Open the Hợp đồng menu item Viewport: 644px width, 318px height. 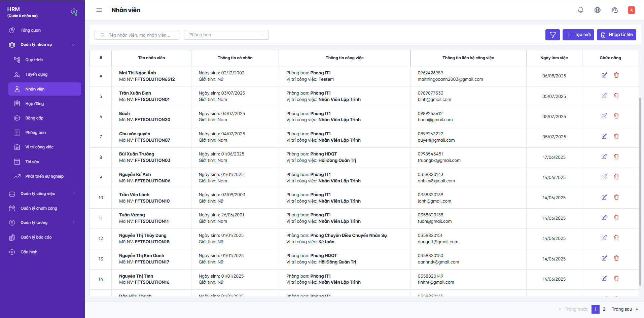[35, 104]
